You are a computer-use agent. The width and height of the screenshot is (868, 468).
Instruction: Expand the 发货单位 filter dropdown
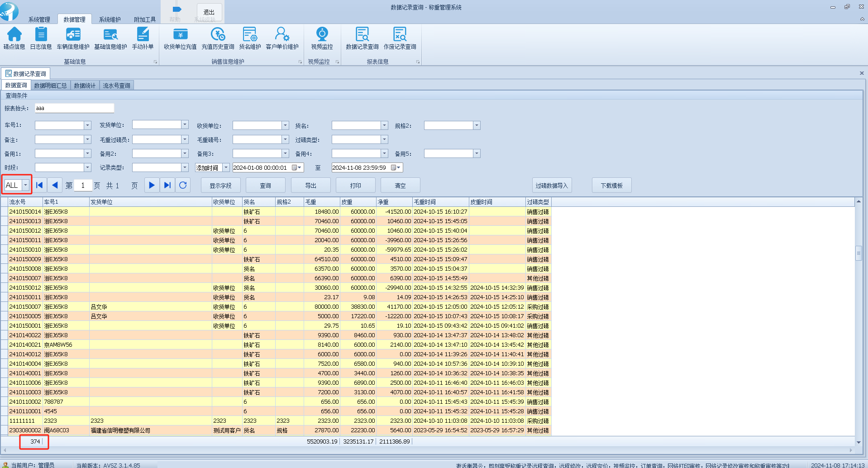click(185, 124)
